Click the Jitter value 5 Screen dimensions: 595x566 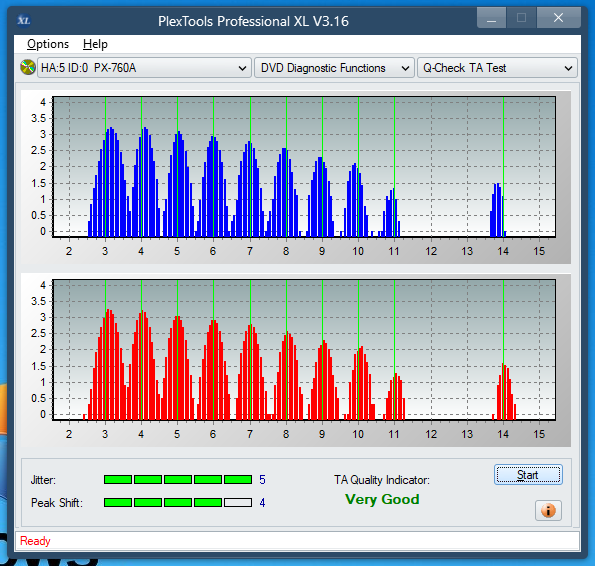pos(262,480)
